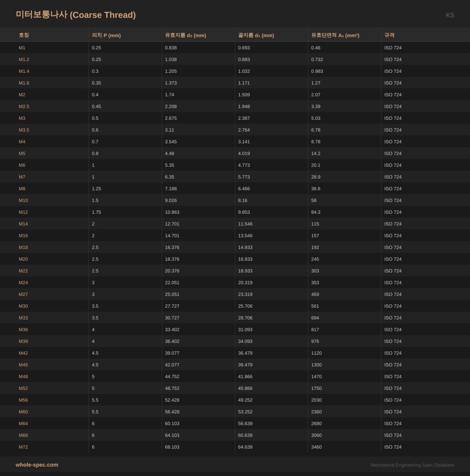Click the 규격 column header
This screenshot has width=470, height=476.
tap(389, 35)
